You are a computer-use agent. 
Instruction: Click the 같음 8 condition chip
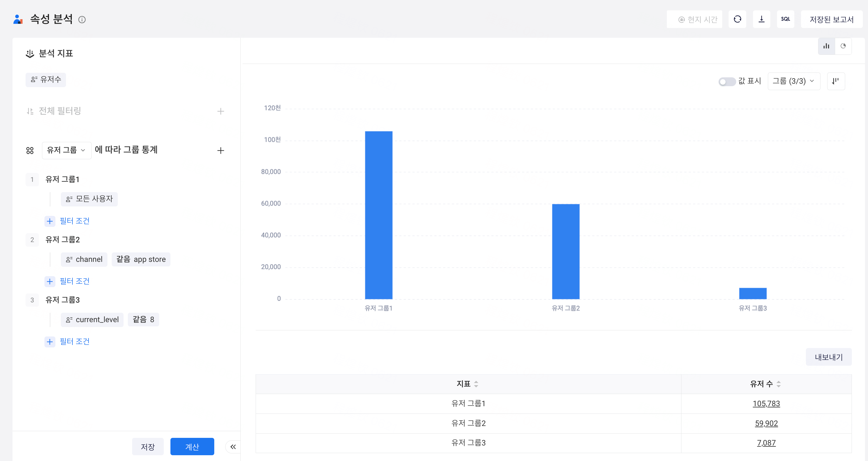coord(143,320)
